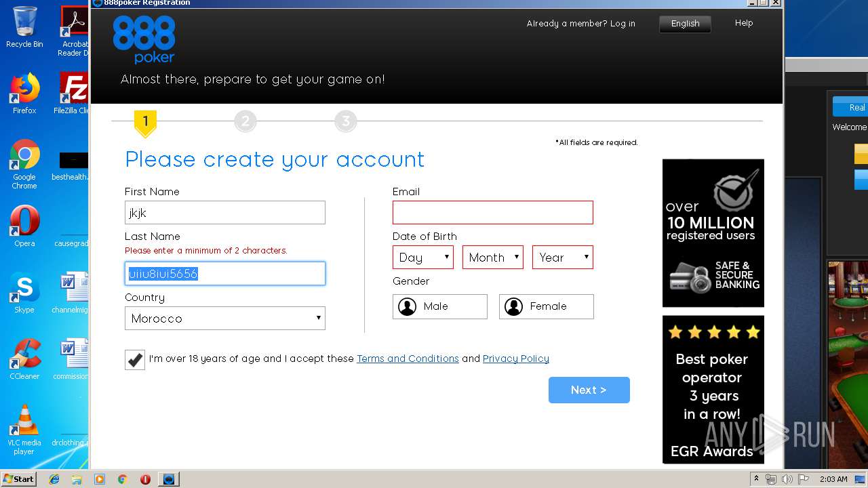Open channelmig Word document icon
Screen dimensions: 868x488
71,293
